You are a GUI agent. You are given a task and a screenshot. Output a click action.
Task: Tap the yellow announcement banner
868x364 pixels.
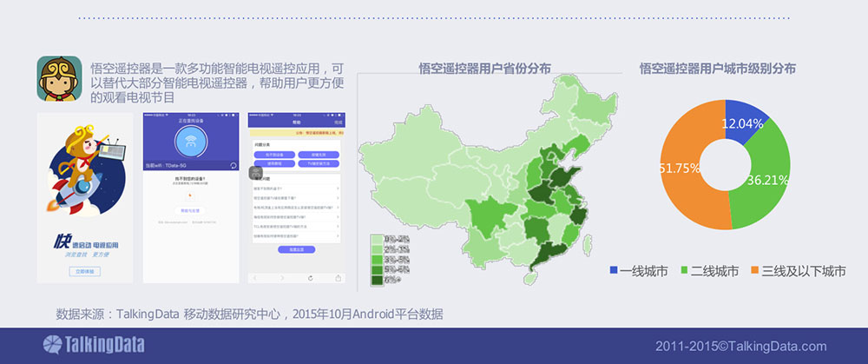click(296, 133)
